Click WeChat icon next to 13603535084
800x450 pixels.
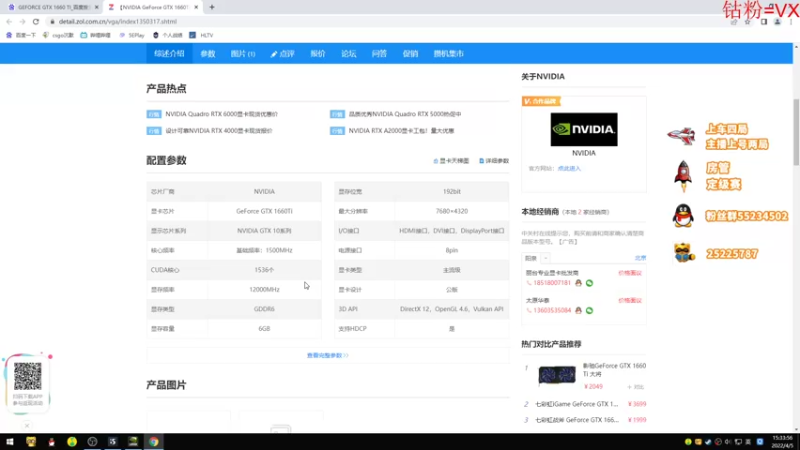(589, 310)
